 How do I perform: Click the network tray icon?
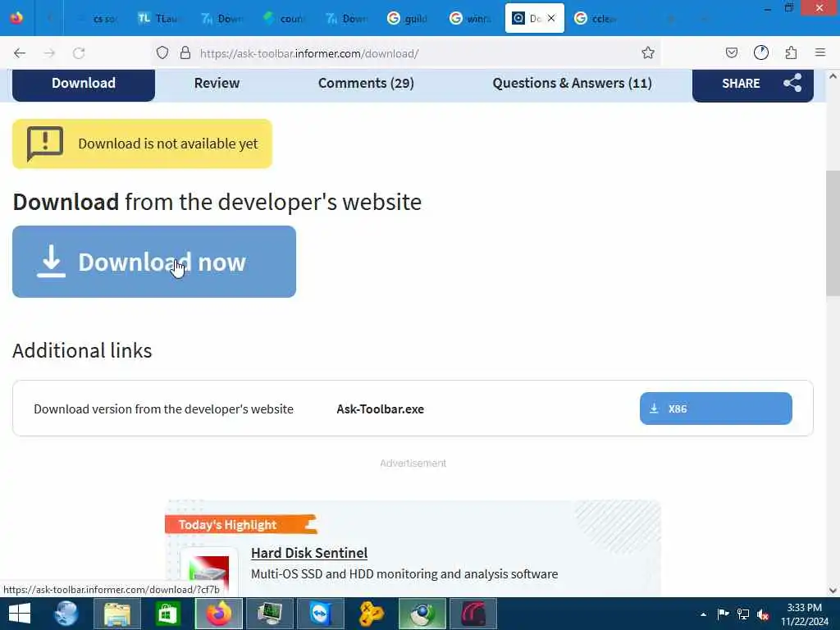coord(743,614)
